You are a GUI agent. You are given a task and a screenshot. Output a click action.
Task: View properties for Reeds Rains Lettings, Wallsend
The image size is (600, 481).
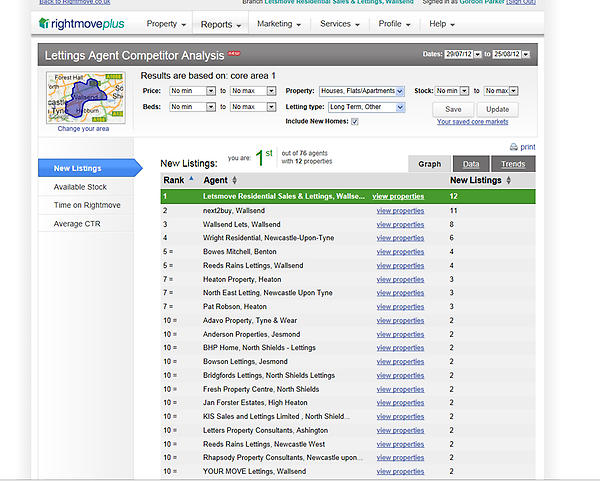coord(400,266)
